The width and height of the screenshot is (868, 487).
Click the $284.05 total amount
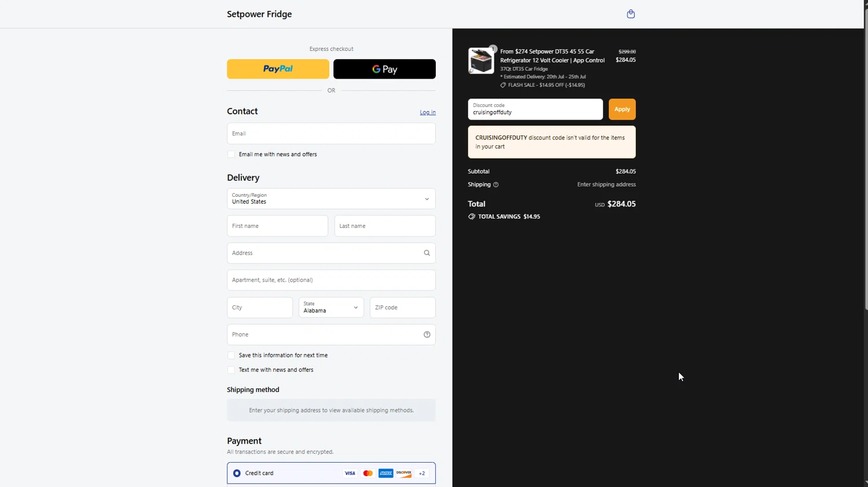coord(621,204)
